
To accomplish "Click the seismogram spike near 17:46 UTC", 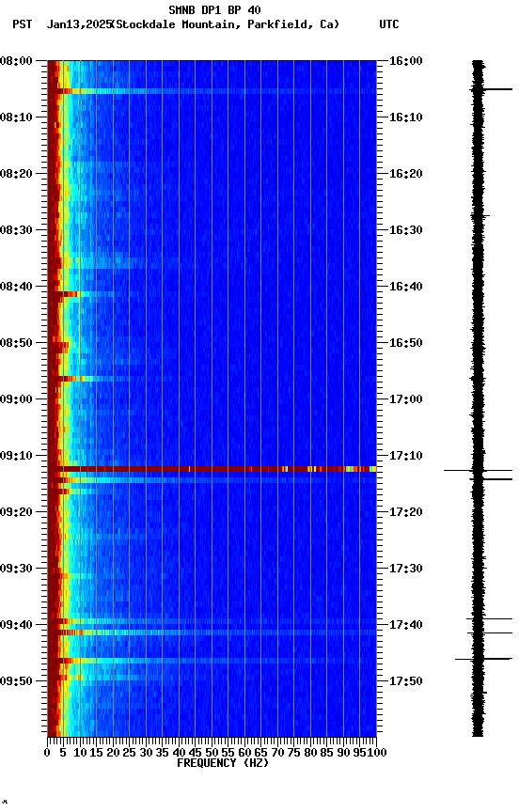I will pos(484,659).
